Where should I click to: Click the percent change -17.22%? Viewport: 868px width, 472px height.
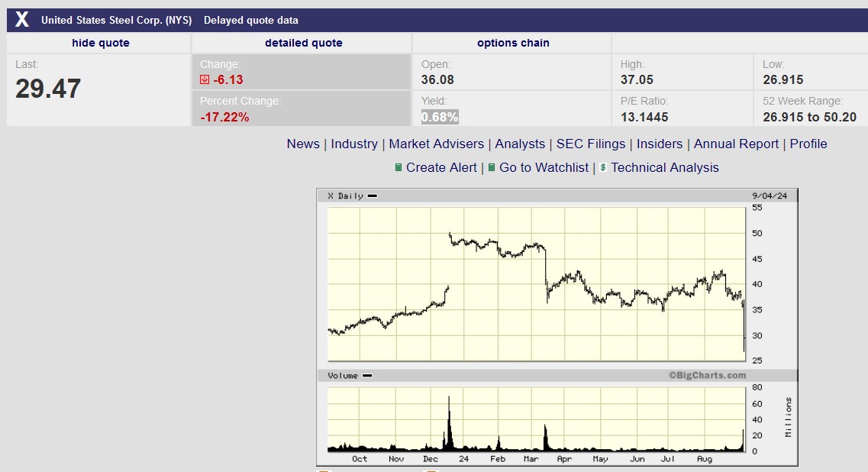point(224,117)
